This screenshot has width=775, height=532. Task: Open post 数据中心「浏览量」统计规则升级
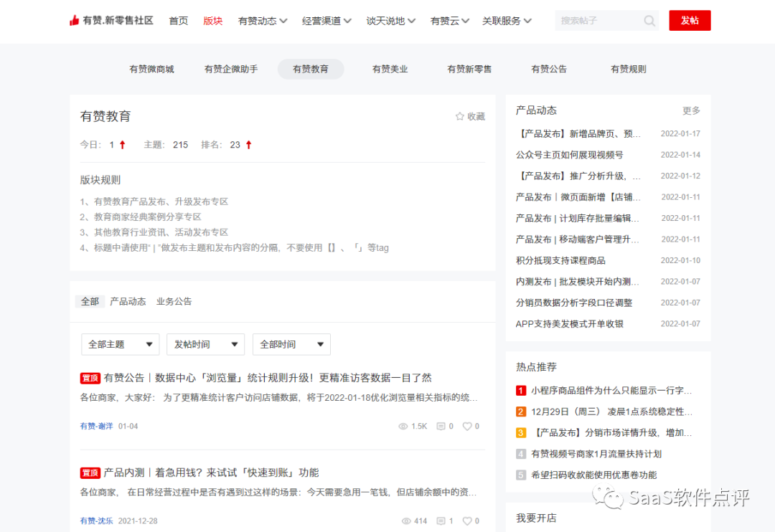[x=268, y=378]
